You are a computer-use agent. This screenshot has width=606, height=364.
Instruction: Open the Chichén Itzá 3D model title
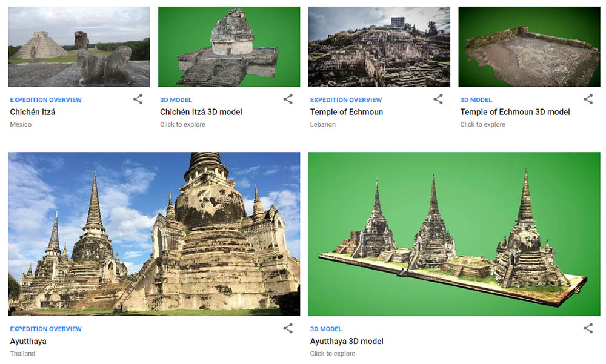(x=201, y=112)
